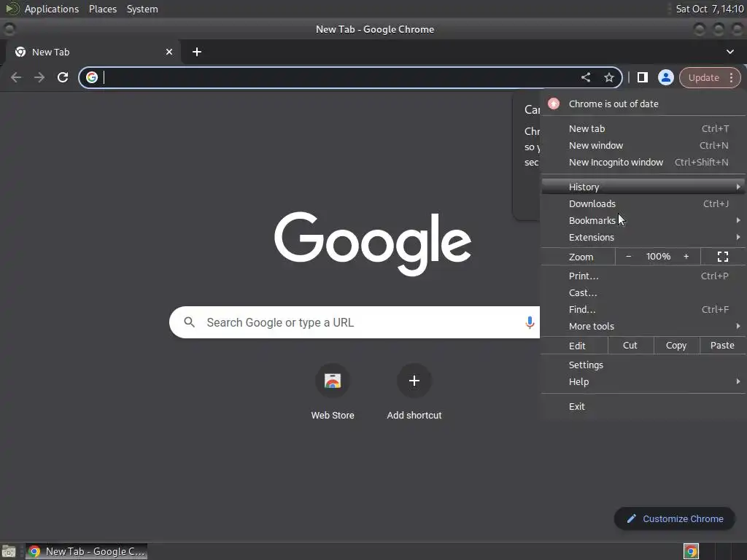This screenshot has height=560, width=747.
Task: Click the Copy button in Edit row
Action: [676, 345]
